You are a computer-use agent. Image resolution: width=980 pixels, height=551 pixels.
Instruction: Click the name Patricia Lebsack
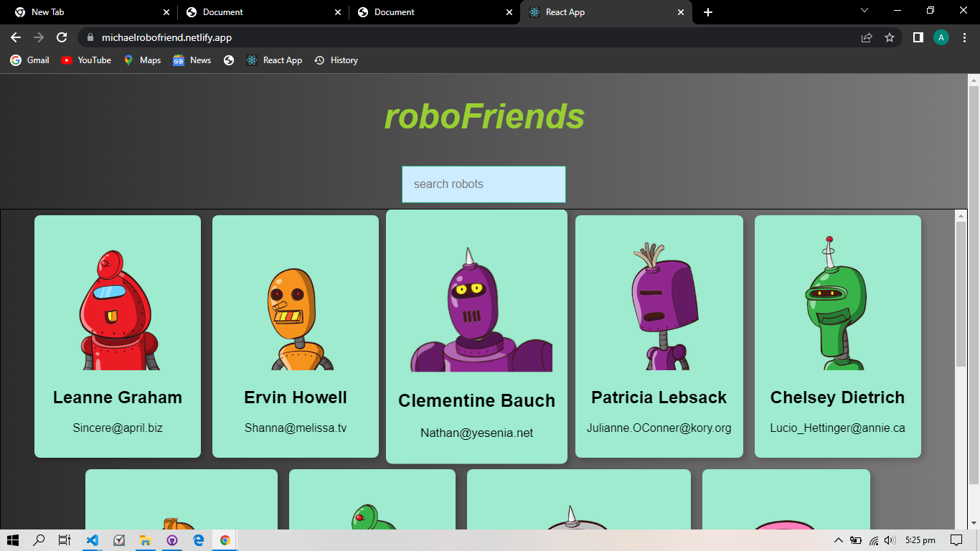coord(659,397)
